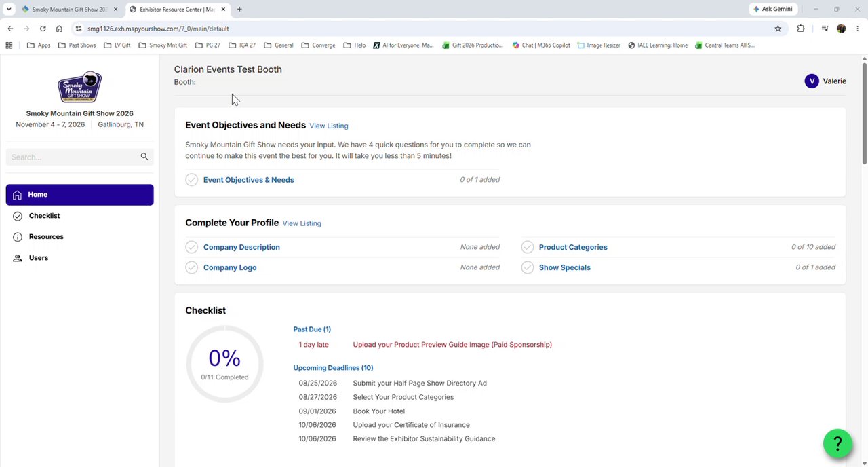Viewport: 868px width, 467px height.
Task: Open the Help bookmarks folder
Action: [x=355, y=45]
